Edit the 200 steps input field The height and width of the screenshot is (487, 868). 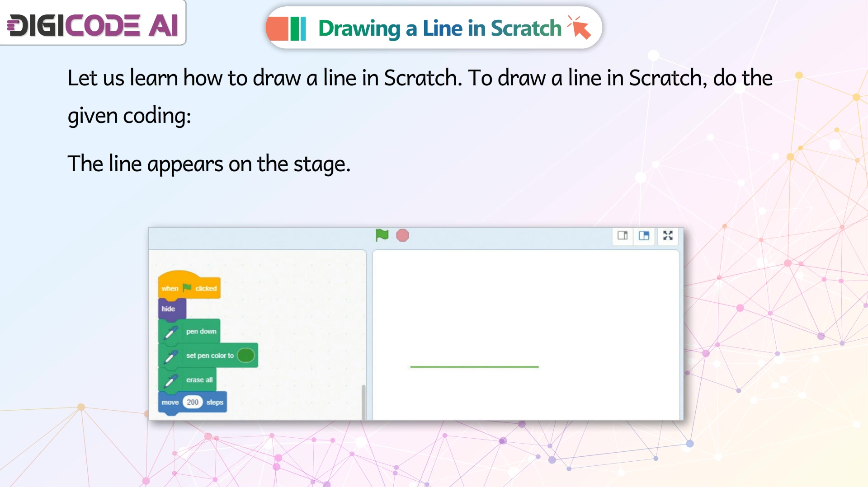(193, 402)
